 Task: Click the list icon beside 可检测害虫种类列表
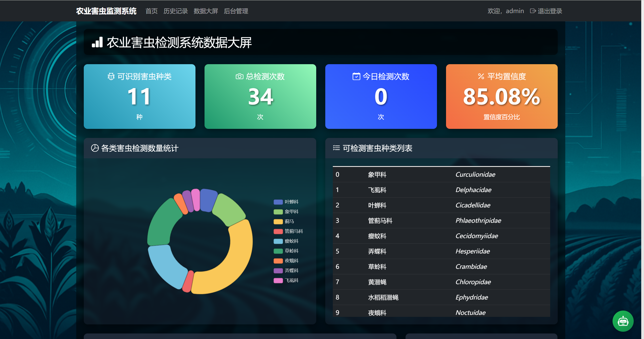(x=336, y=148)
